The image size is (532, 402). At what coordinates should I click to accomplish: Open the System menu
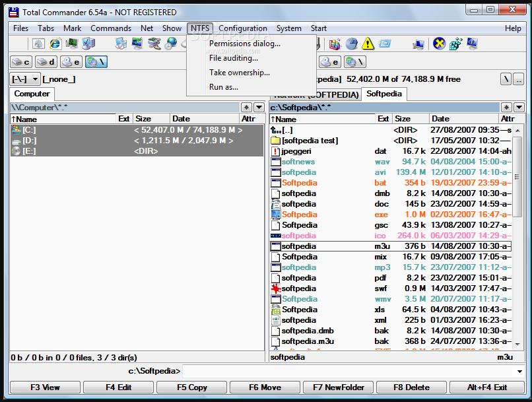coord(288,28)
